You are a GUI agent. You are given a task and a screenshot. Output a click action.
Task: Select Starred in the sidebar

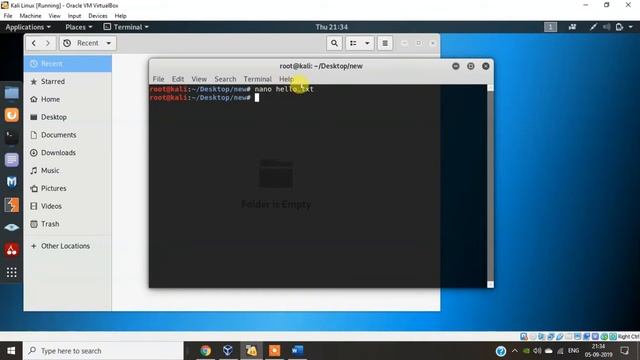pyautogui.click(x=68, y=81)
